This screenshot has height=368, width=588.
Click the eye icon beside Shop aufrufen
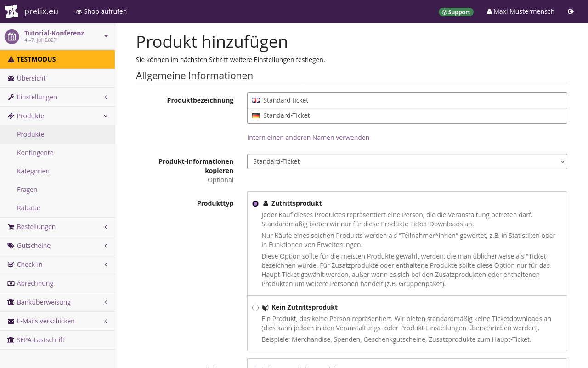click(79, 11)
